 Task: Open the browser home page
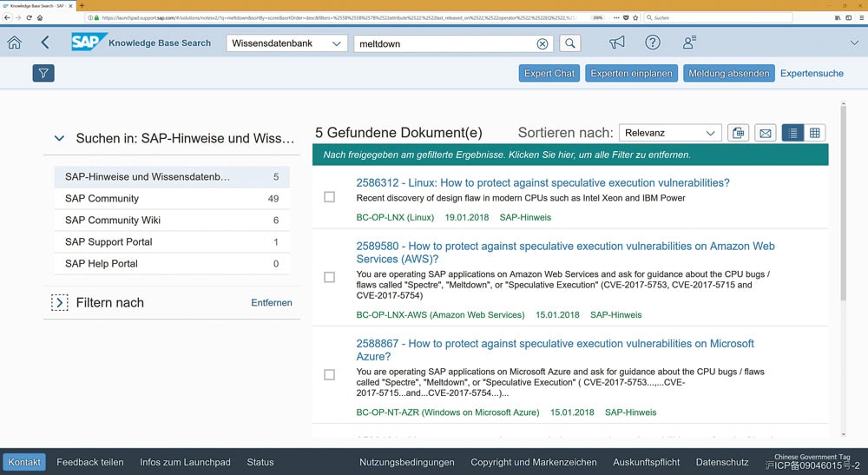(40, 17)
